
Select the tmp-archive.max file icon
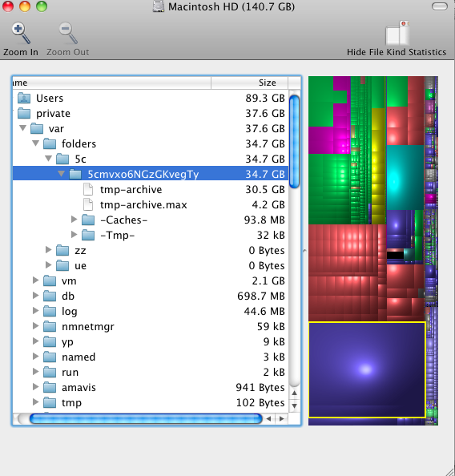point(88,204)
